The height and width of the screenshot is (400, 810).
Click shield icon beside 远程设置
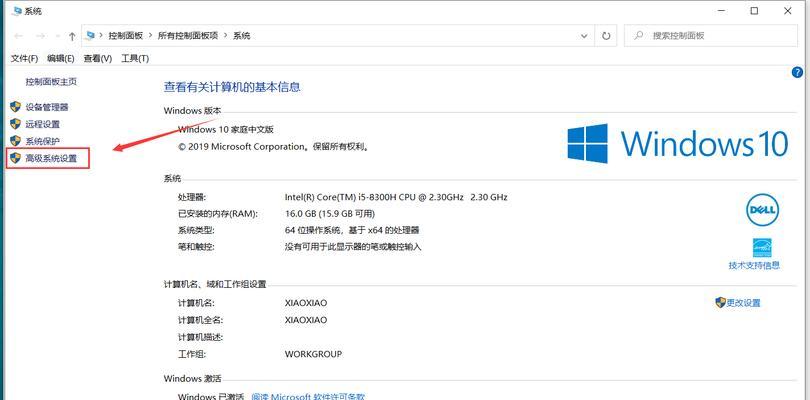[15, 124]
